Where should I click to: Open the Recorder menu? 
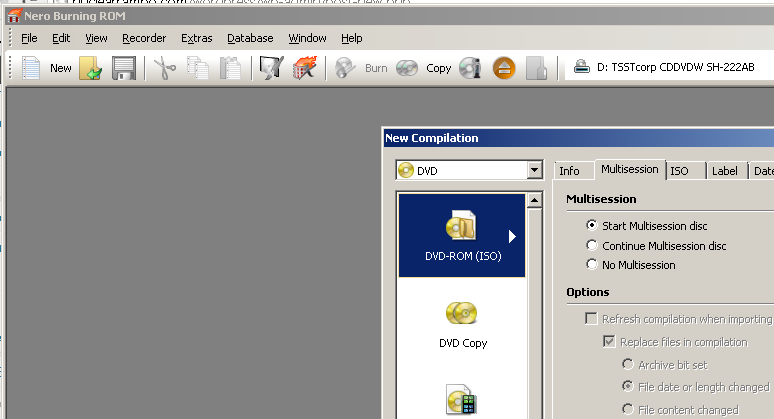(144, 38)
